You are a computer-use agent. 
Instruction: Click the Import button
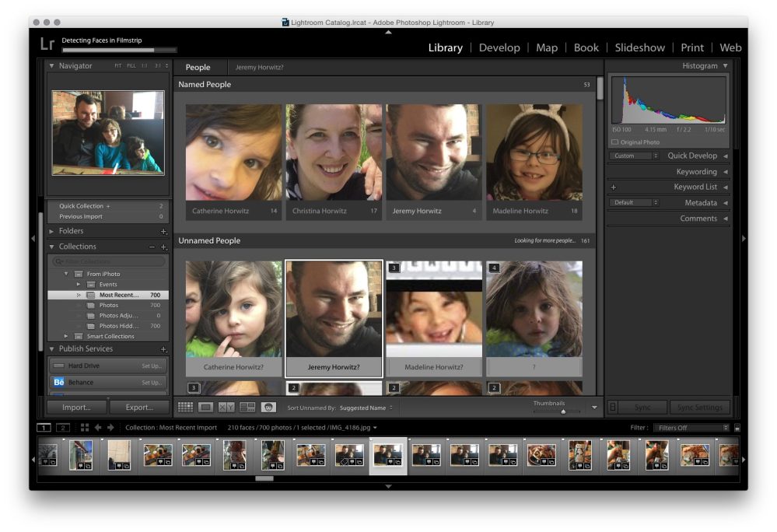[76, 407]
